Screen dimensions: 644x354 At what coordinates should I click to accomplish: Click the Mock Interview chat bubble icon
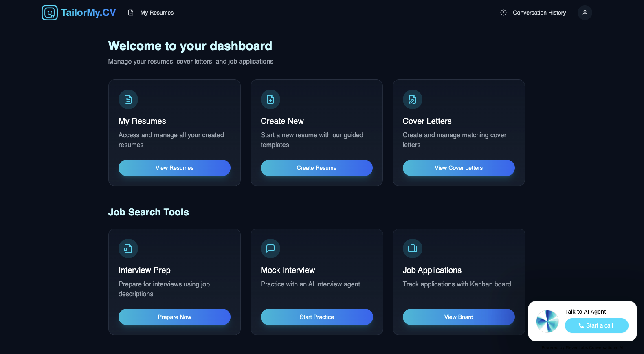pyautogui.click(x=270, y=248)
